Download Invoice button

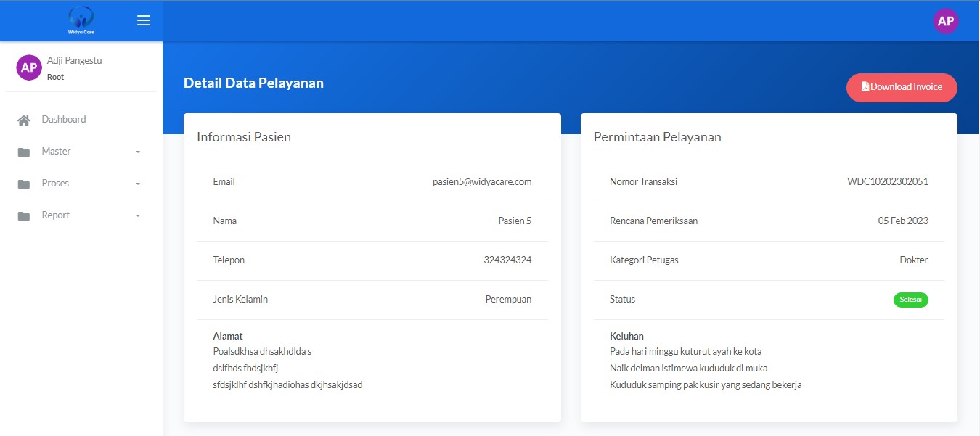(902, 87)
